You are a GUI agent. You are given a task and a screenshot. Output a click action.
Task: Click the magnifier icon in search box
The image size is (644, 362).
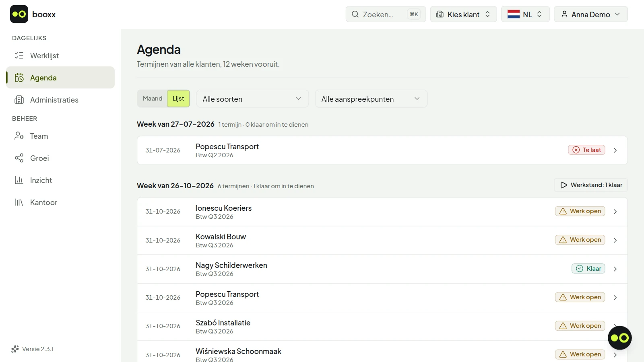[x=355, y=14]
